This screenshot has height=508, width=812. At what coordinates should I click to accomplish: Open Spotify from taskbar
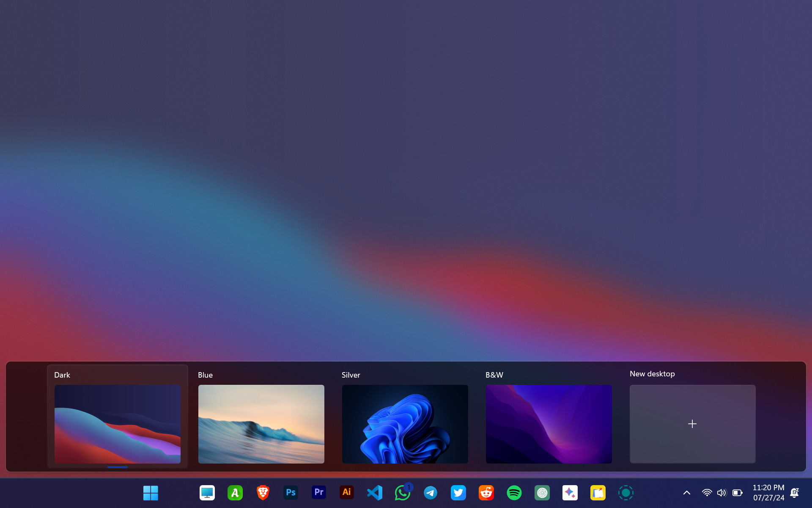[x=514, y=493]
